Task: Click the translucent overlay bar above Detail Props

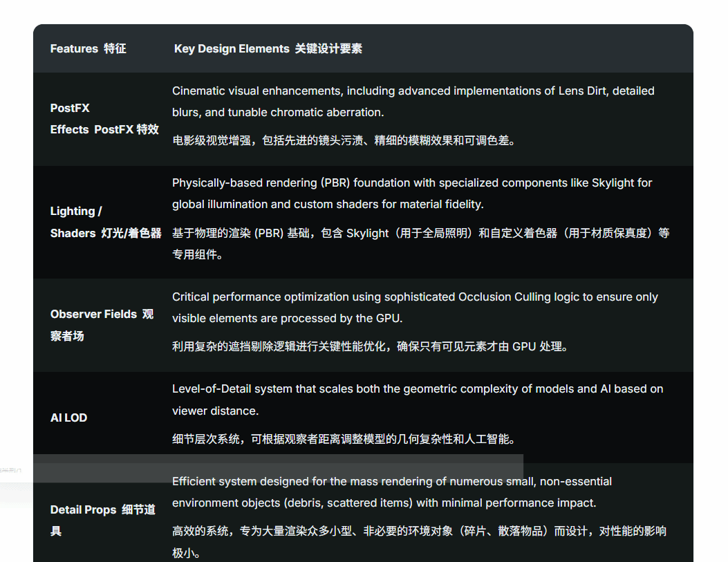Action: click(x=277, y=468)
